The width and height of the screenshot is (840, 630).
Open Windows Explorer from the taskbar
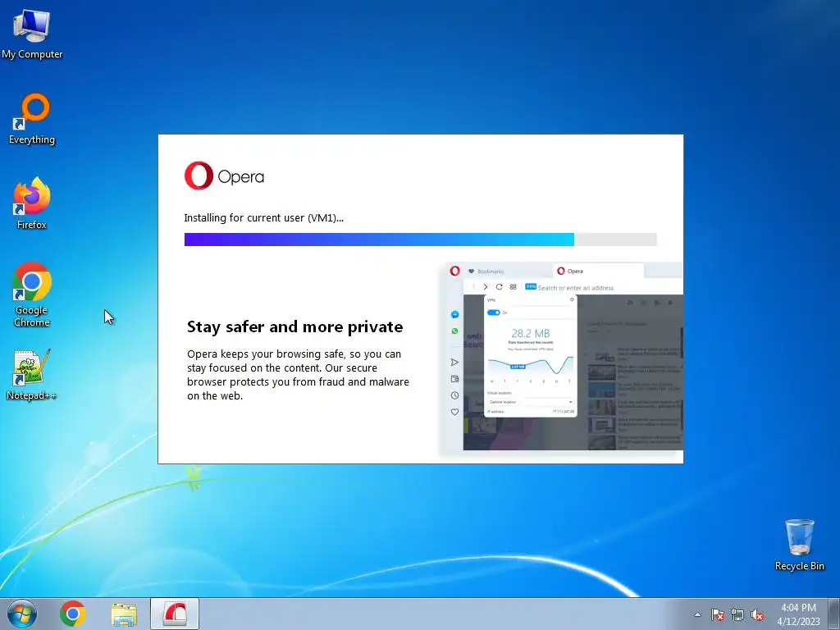124,614
